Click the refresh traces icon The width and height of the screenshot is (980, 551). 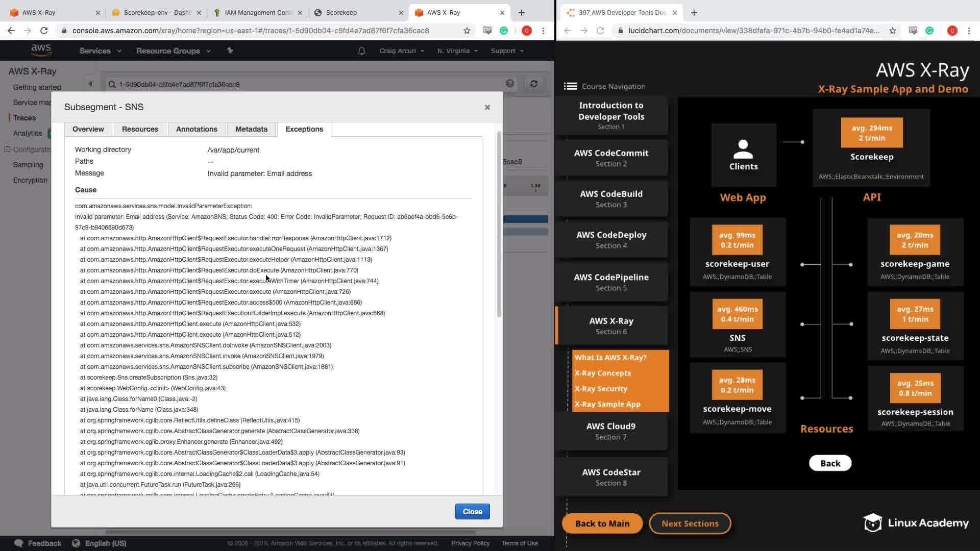tap(534, 84)
